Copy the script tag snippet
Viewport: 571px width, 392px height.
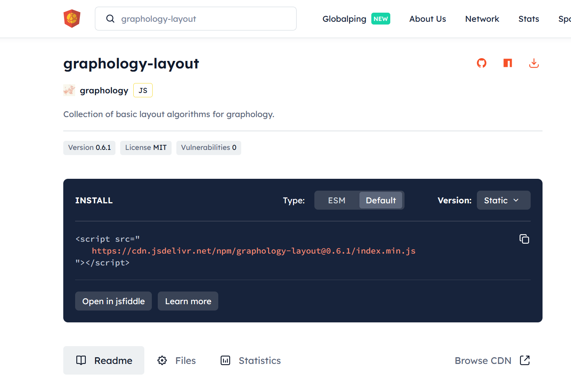pyautogui.click(x=524, y=239)
